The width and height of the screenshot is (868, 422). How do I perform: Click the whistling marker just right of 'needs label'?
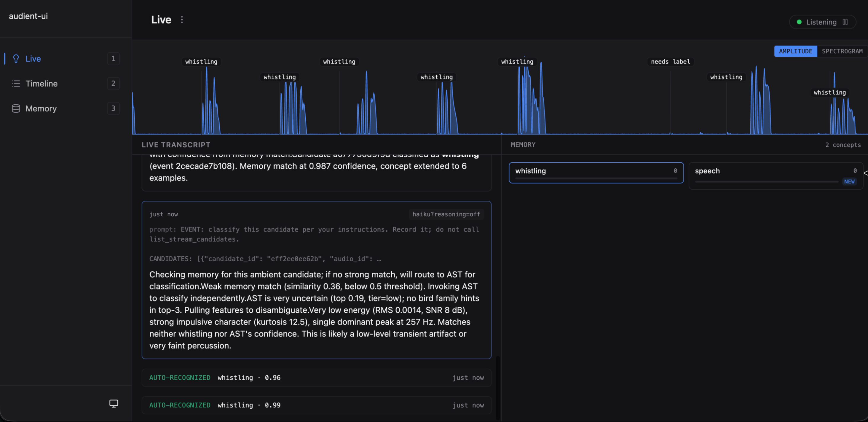726,77
